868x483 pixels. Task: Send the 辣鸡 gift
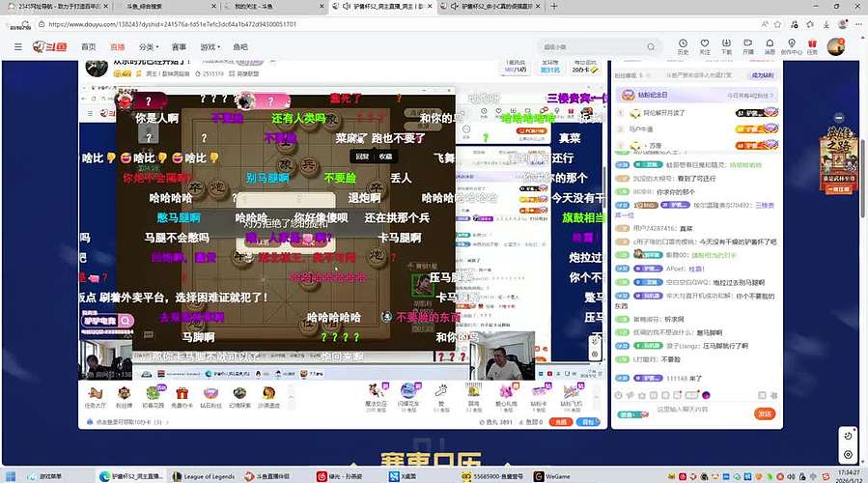pos(473,397)
